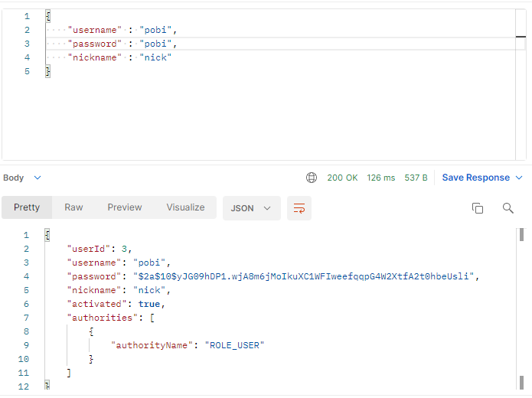The height and width of the screenshot is (398, 532).
Task: Click the opening brace in request editor
Action: tap(47, 16)
